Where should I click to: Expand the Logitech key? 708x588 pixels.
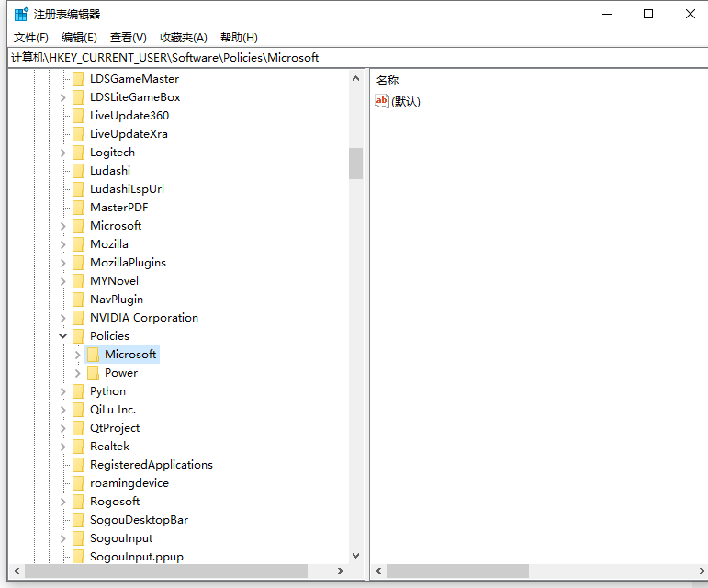pos(63,153)
